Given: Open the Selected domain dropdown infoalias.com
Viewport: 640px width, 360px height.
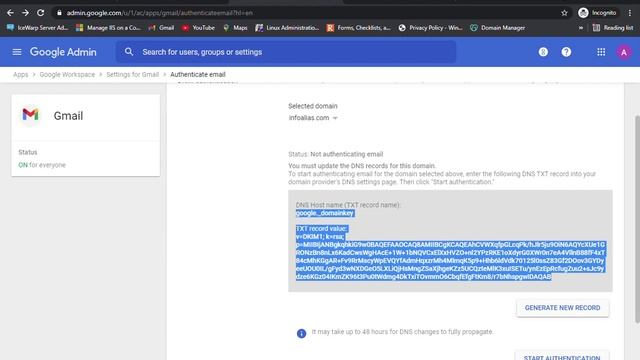Looking at the screenshot, I should (313, 118).
